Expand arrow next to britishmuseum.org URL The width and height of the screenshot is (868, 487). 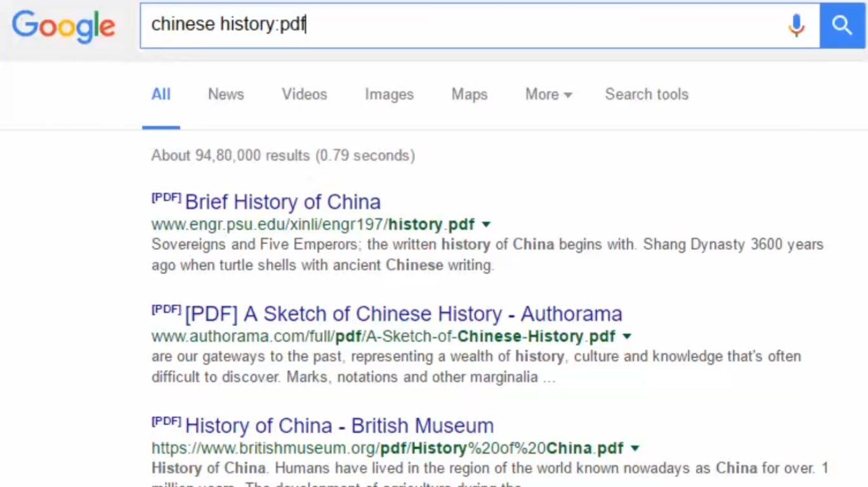[x=635, y=448]
